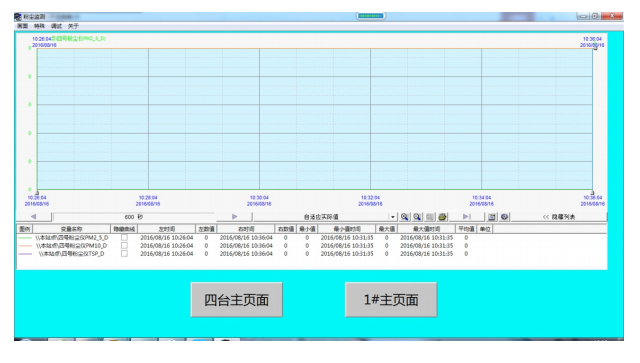Viewport: 640px width, 363px height.
Task: Click the 600 秒 time span field
Action: (134, 217)
